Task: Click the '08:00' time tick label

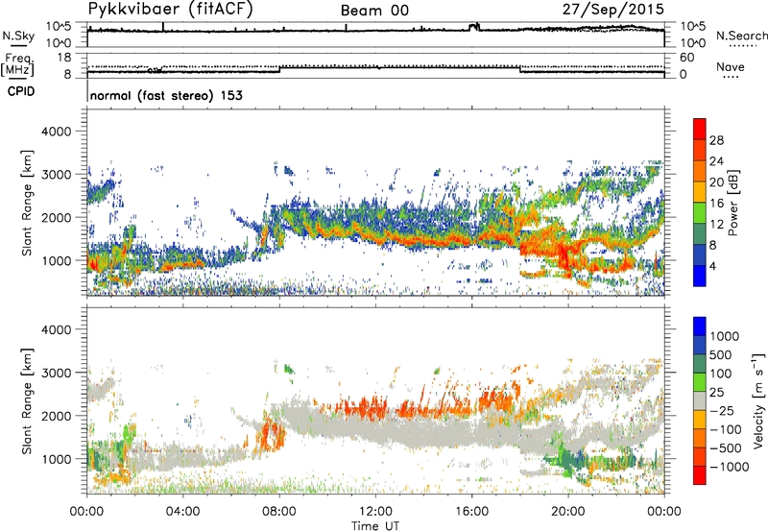Action: click(279, 512)
